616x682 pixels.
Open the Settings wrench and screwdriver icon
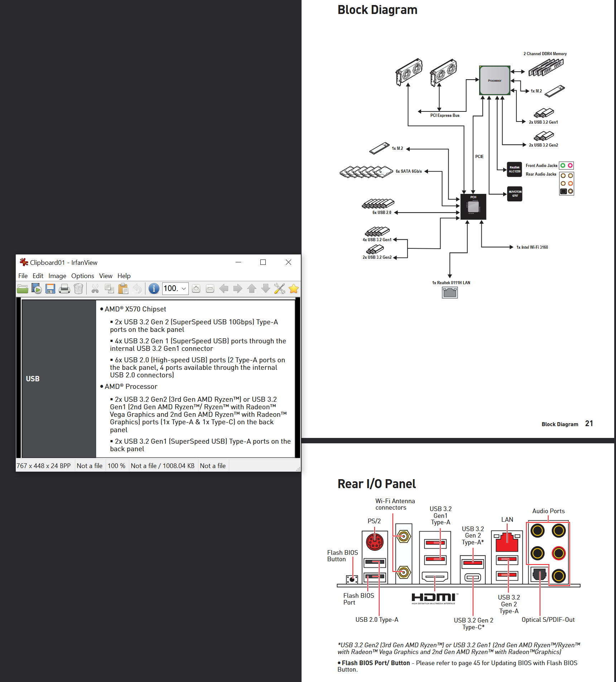(279, 288)
